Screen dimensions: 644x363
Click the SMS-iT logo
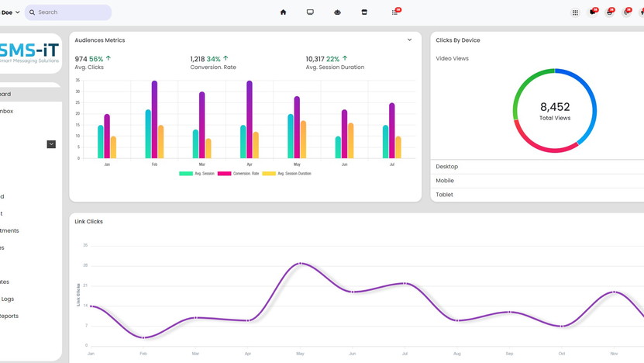pyautogui.click(x=29, y=53)
